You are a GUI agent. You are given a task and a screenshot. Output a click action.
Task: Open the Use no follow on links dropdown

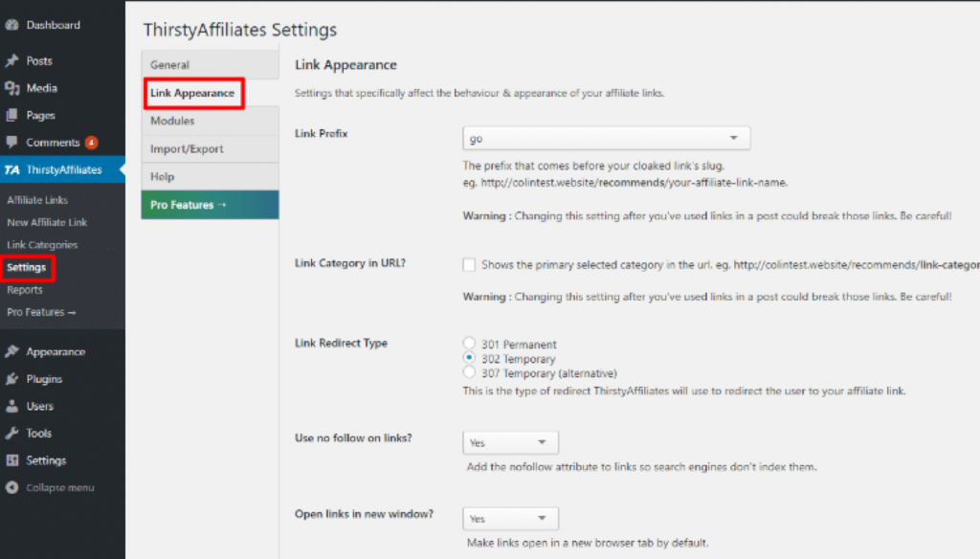tap(510, 442)
